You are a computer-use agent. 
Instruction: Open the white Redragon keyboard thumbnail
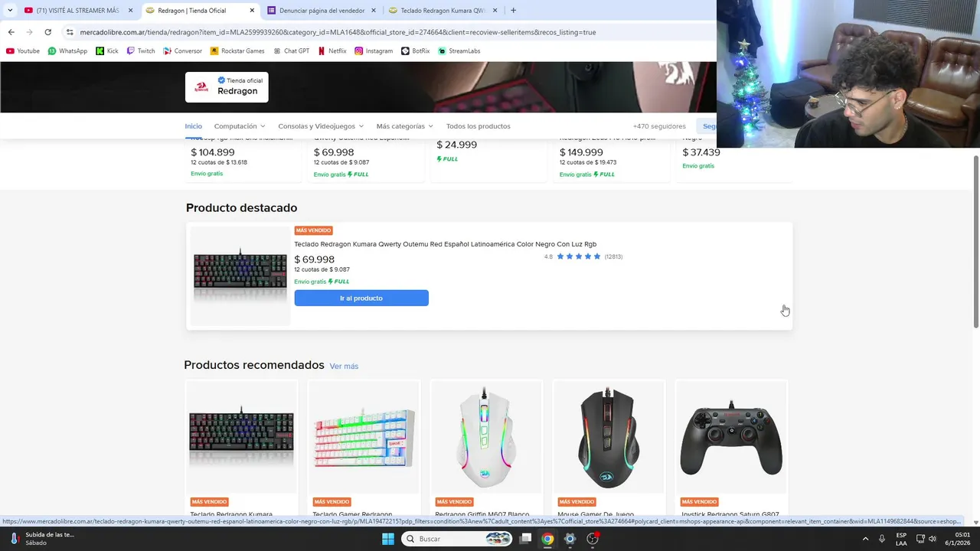[364, 436]
